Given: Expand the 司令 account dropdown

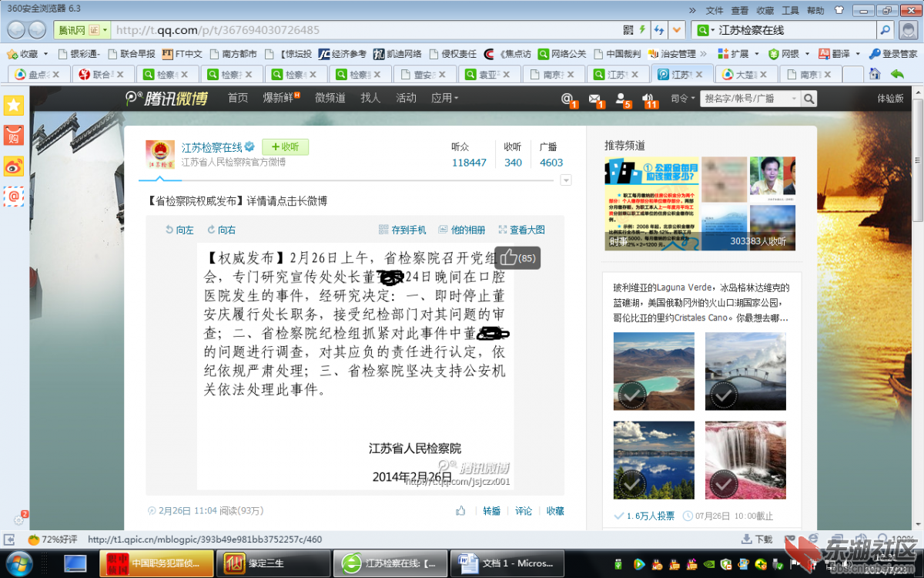Looking at the screenshot, I should pos(681,99).
